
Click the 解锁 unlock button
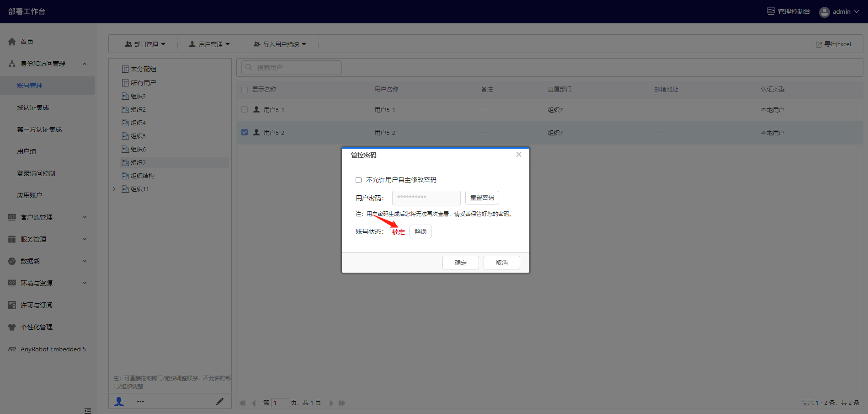pyautogui.click(x=421, y=231)
